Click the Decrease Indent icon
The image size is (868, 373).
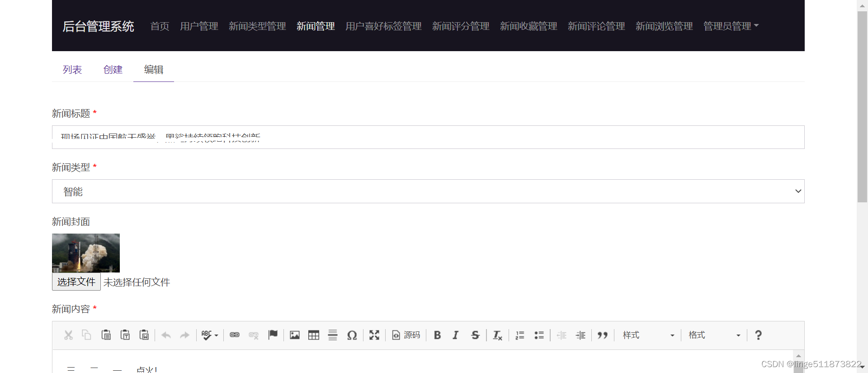(x=561, y=335)
